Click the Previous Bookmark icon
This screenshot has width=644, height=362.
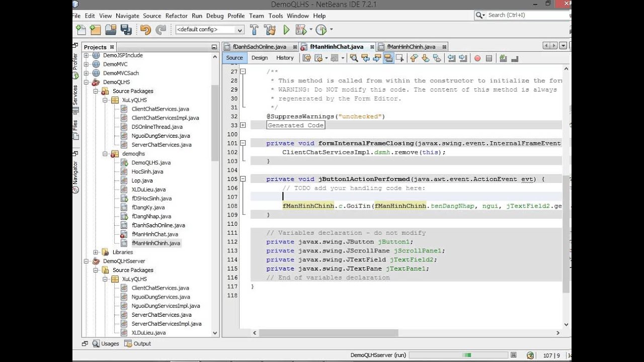pos(414,58)
